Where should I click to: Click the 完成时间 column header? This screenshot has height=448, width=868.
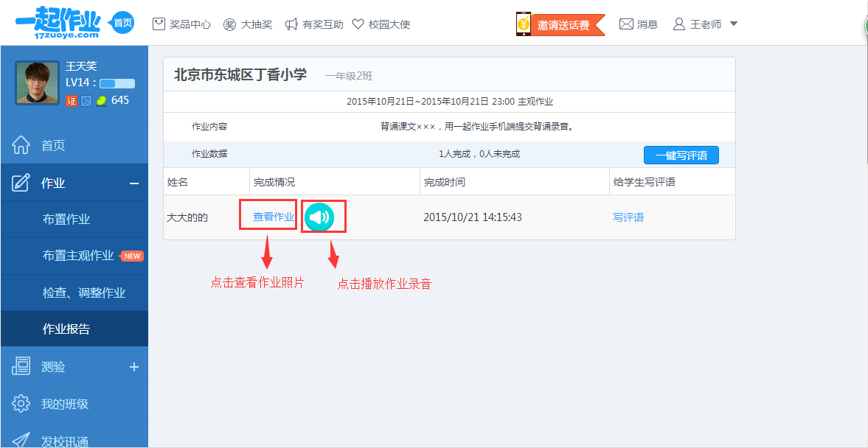point(445,182)
